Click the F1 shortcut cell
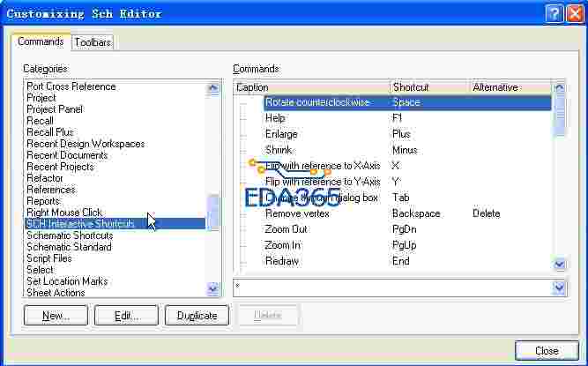The width and height of the screenshot is (588, 366). pos(397,118)
